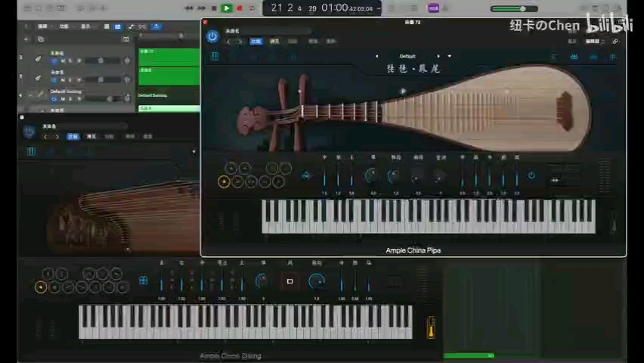The height and width of the screenshot is (363, 644).
Task: Toggle power button of the Zheng plugin
Action: click(x=29, y=132)
